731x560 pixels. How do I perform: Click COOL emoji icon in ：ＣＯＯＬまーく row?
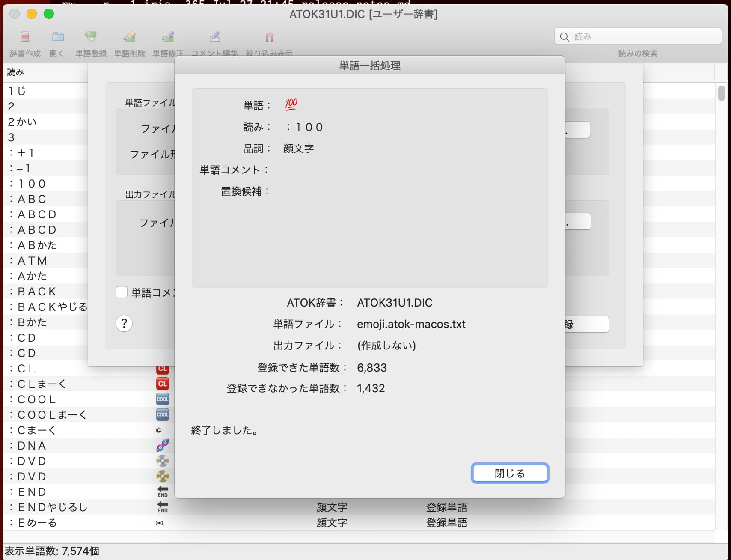tap(163, 414)
